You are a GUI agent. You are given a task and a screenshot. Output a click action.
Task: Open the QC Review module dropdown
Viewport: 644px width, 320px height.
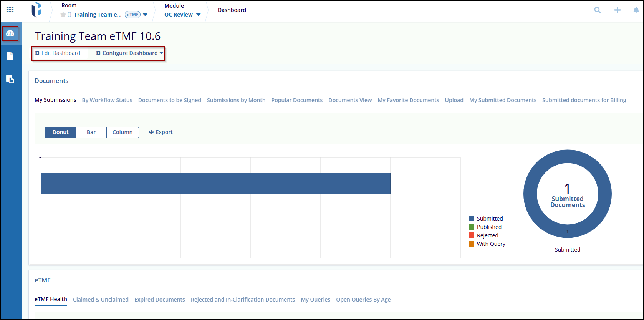[198, 15]
